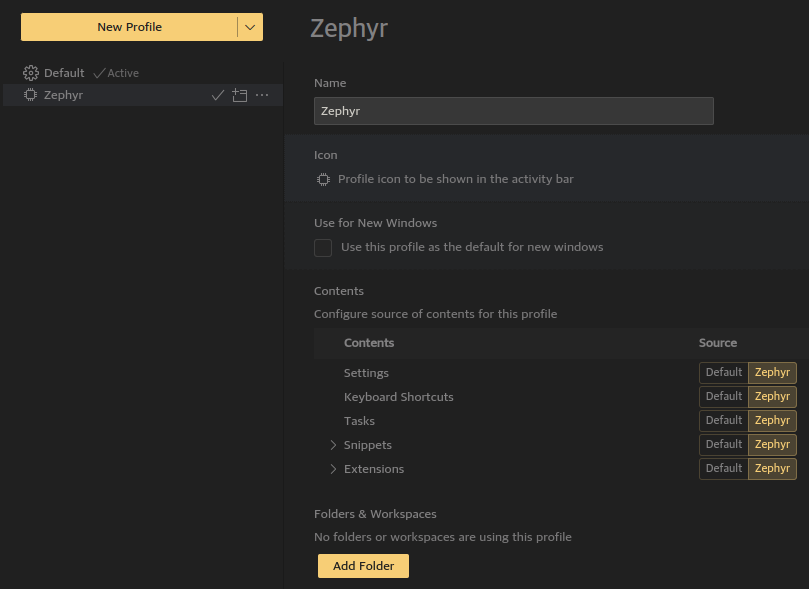Expand the Extensions row
This screenshot has width=809, height=589.
click(333, 469)
